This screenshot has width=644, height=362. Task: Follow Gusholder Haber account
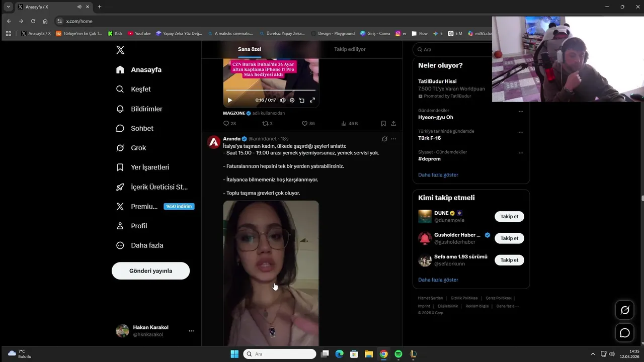click(509, 238)
